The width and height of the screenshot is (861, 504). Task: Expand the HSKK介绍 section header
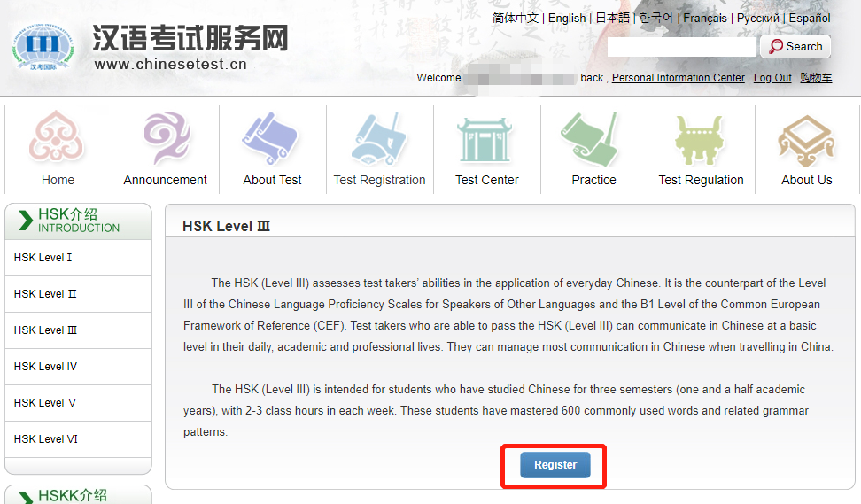coord(78,495)
